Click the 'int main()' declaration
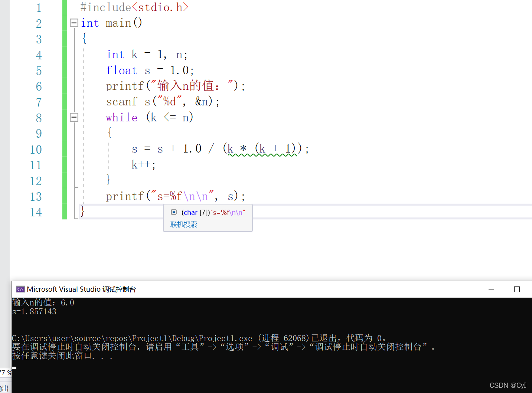Image resolution: width=532 pixels, height=393 pixels. pyautogui.click(x=111, y=23)
